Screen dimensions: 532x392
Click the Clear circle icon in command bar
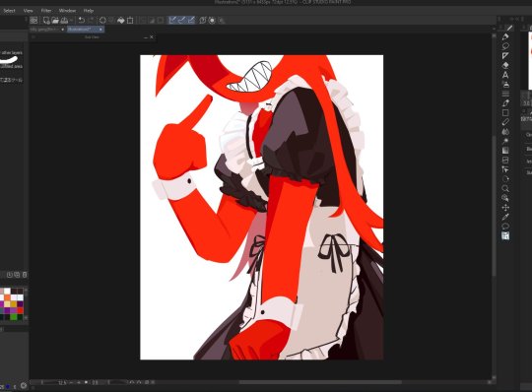click(x=102, y=21)
